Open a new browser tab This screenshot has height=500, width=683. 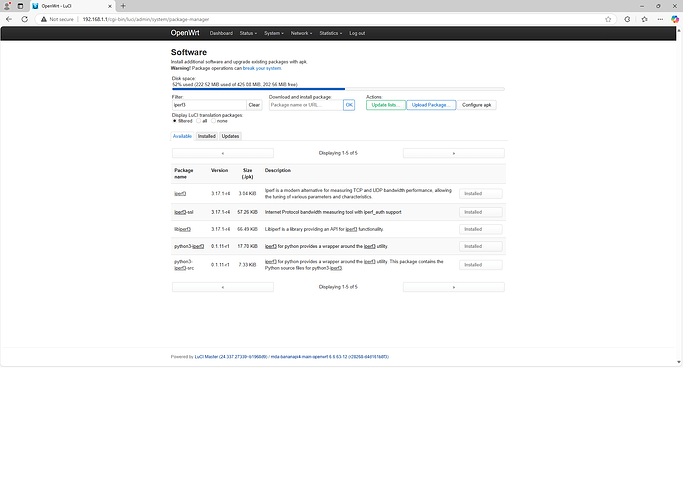[x=123, y=6]
